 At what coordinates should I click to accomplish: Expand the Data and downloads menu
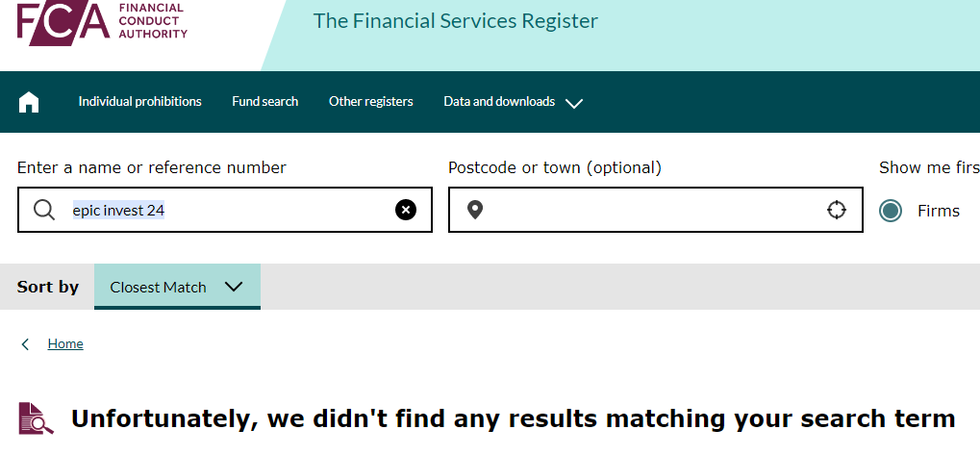click(x=499, y=102)
